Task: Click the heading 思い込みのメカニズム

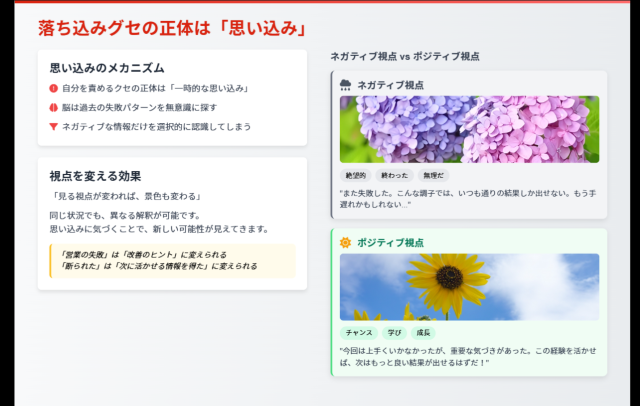Action: coord(107,68)
